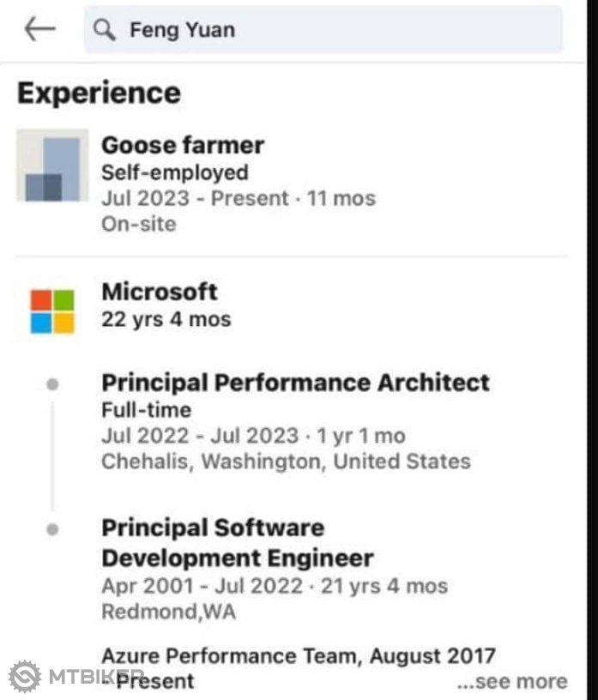Click the "22 yrs 4 mos" Microsoft duration
The height and width of the screenshot is (700, 598).
tap(166, 319)
